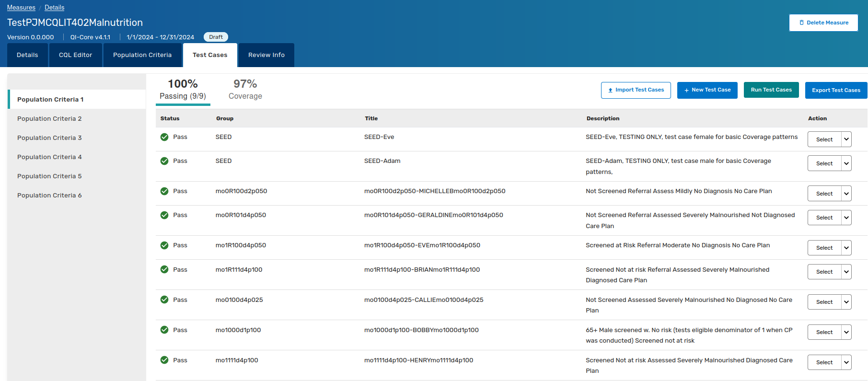Click pass checkmark for mo0R101d4p050 row
This screenshot has height=381, width=868.
point(164,215)
